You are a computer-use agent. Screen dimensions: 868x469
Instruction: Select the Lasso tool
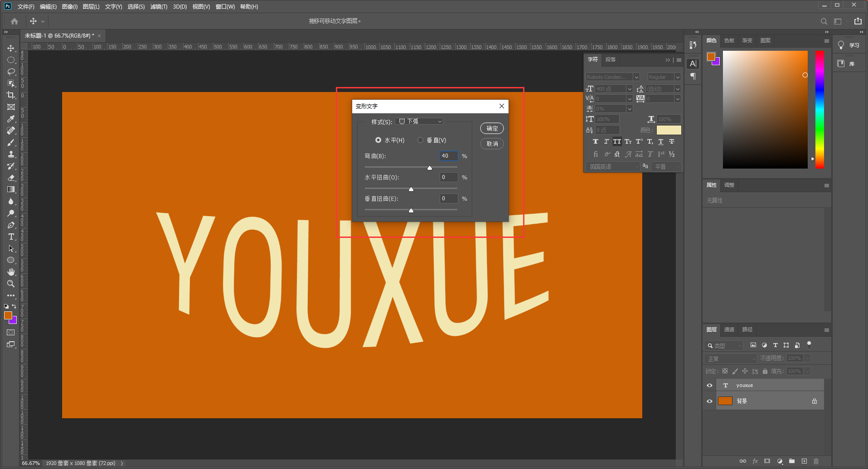point(11,72)
